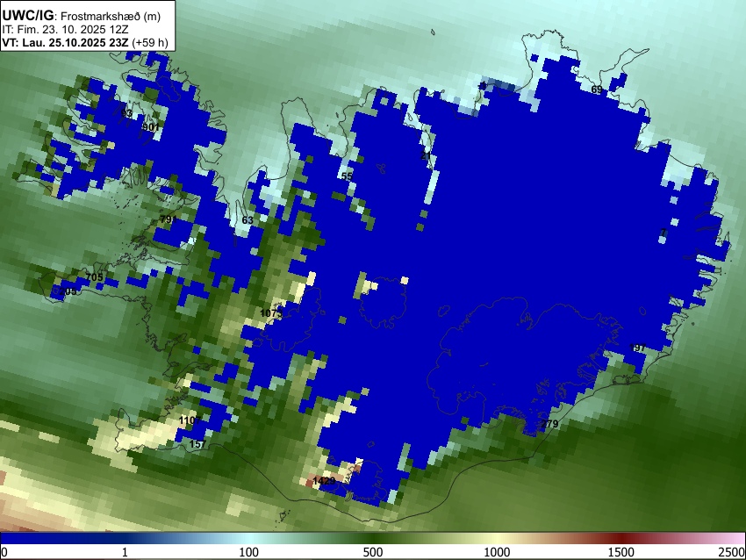Click the color scale label '500'

click(372, 552)
